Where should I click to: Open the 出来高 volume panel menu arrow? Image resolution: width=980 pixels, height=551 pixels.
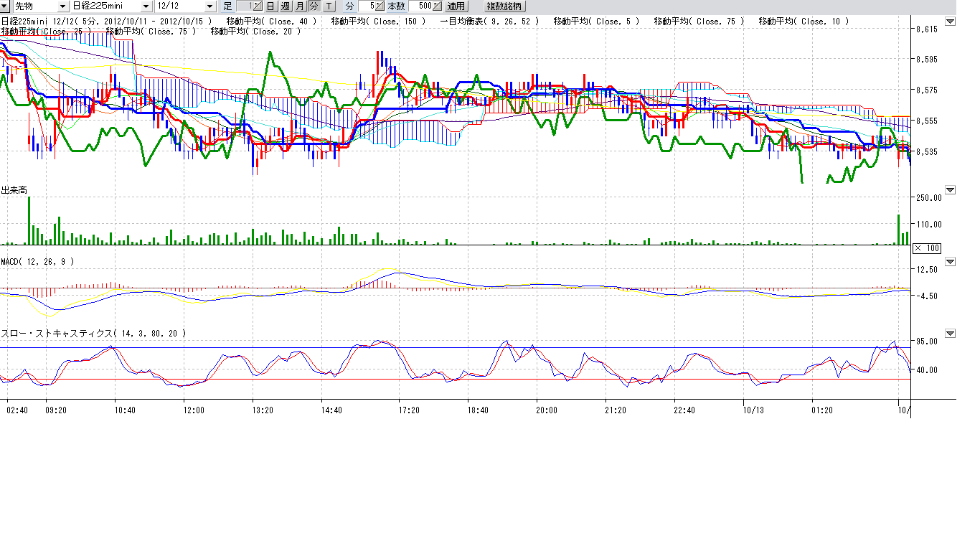(950, 190)
